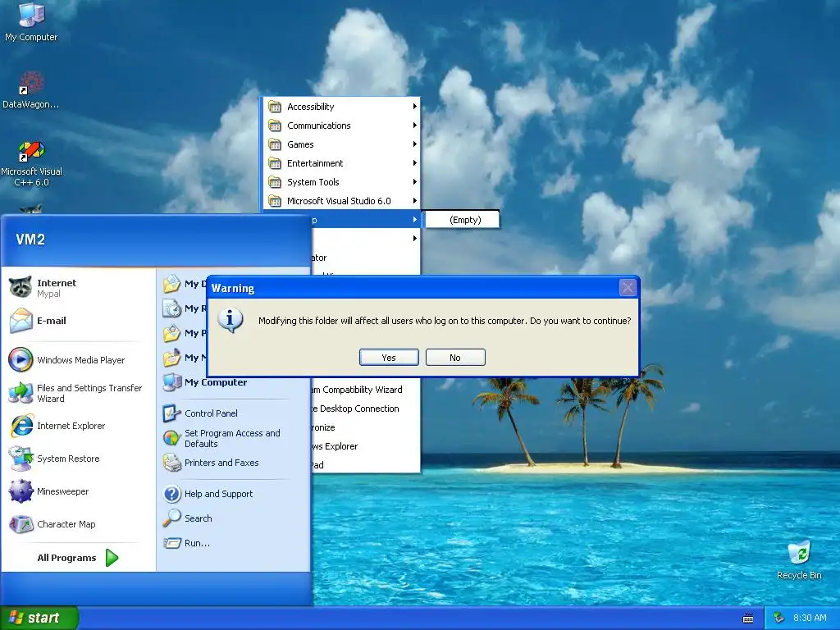Open Files and Settings Transfer Wizard
This screenshot has width=840, height=630.
point(77,393)
